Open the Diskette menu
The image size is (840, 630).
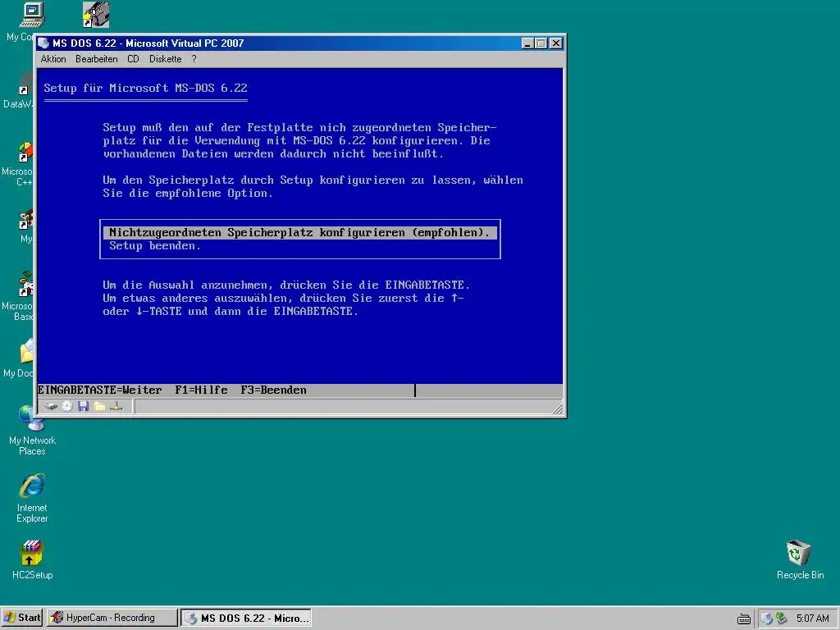pos(165,59)
